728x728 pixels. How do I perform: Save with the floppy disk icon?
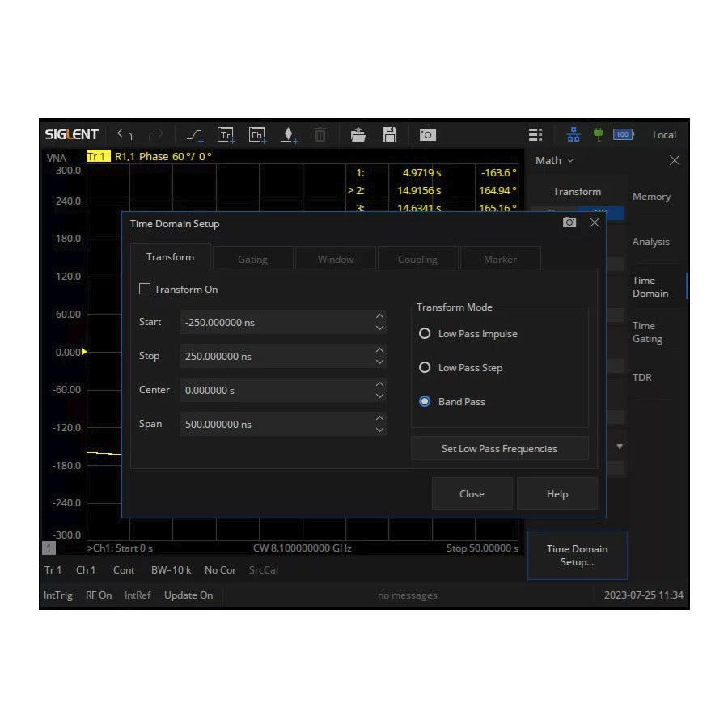click(x=390, y=134)
